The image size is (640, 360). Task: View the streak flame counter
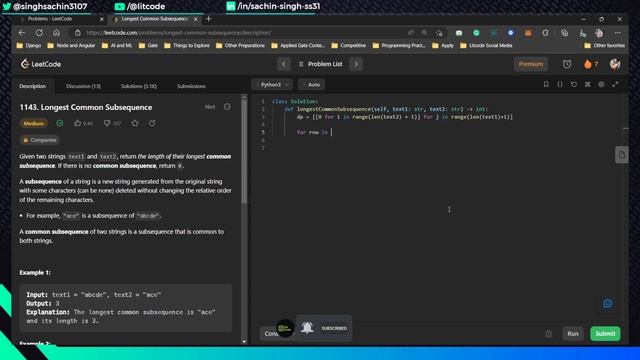coord(591,64)
